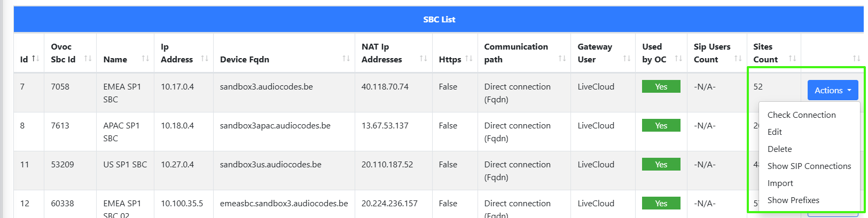Image resolution: width=868 pixels, height=218 pixels.
Task: Choose Check Connection from Actions menu
Action: (x=801, y=115)
